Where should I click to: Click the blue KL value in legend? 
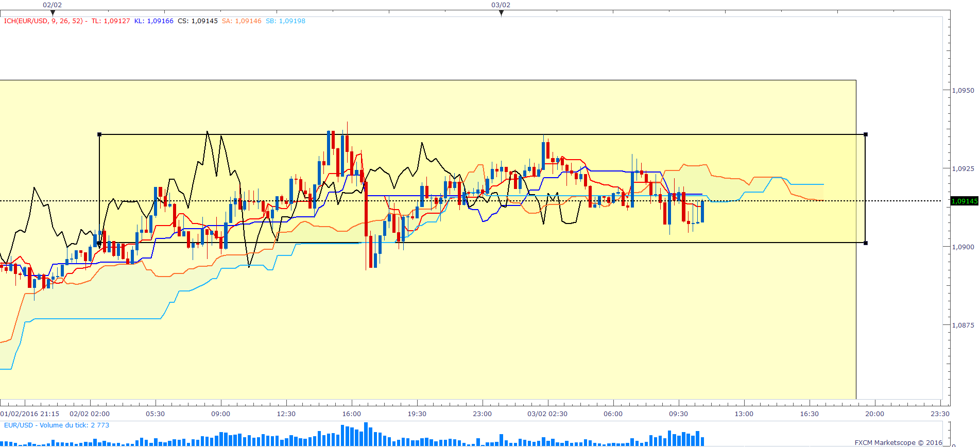pyautogui.click(x=154, y=21)
